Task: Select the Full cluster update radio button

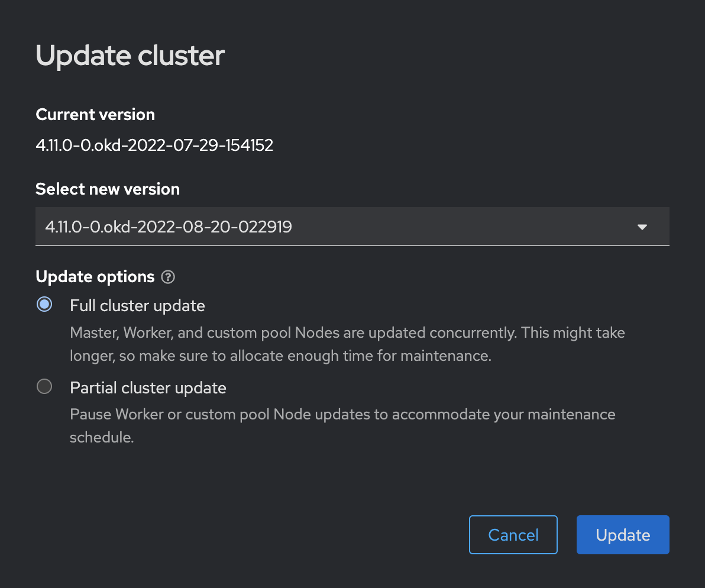Action: click(x=44, y=305)
